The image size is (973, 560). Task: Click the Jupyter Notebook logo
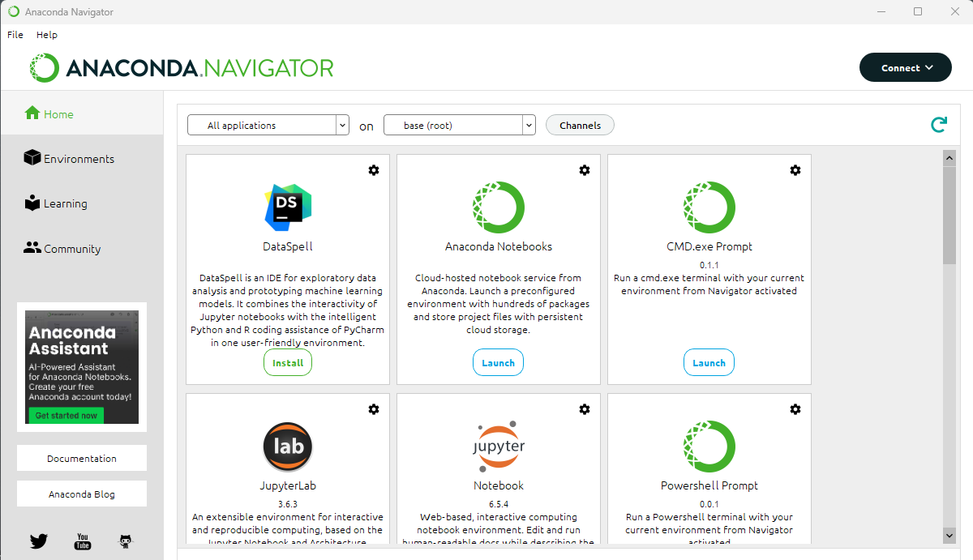(499, 447)
